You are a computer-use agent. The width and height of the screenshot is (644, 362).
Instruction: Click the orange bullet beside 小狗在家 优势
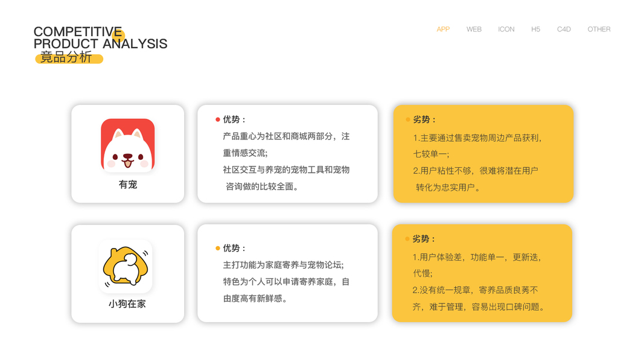tap(218, 249)
